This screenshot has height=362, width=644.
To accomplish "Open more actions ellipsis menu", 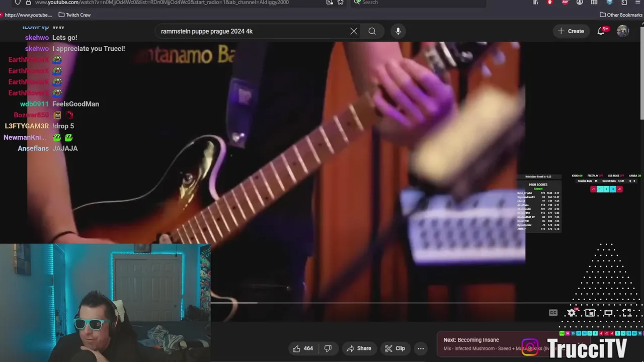I will pos(421,348).
